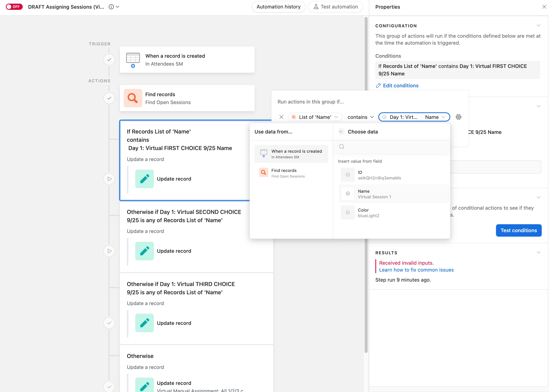Open the condition settings gear icon
Screen dimensions: 549x392
pyautogui.click(x=458, y=117)
